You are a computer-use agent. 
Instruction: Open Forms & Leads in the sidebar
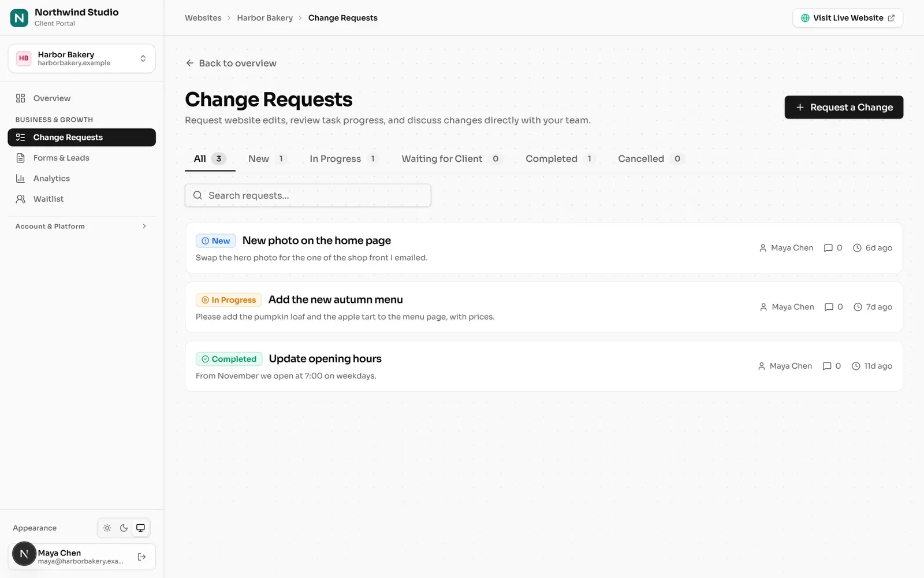81,158
